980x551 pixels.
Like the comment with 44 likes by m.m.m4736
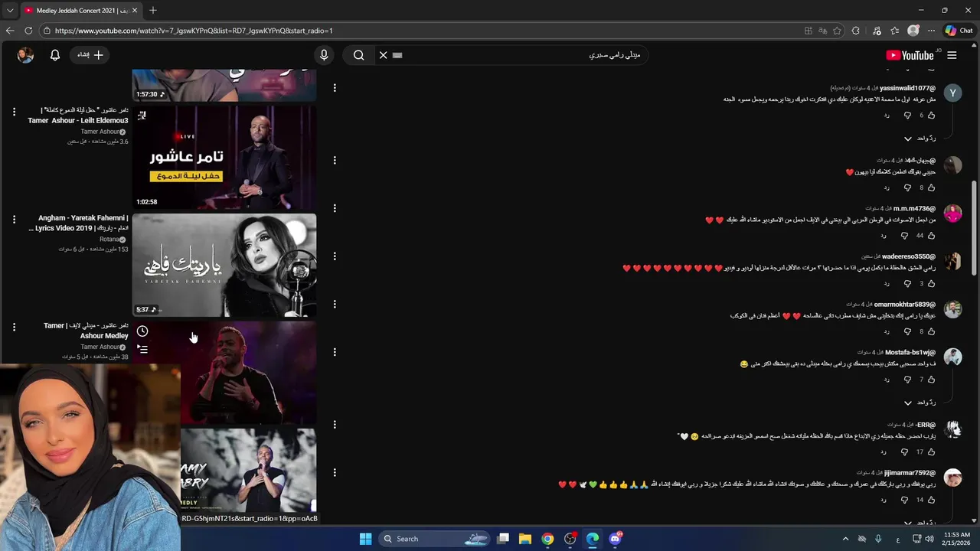point(931,236)
